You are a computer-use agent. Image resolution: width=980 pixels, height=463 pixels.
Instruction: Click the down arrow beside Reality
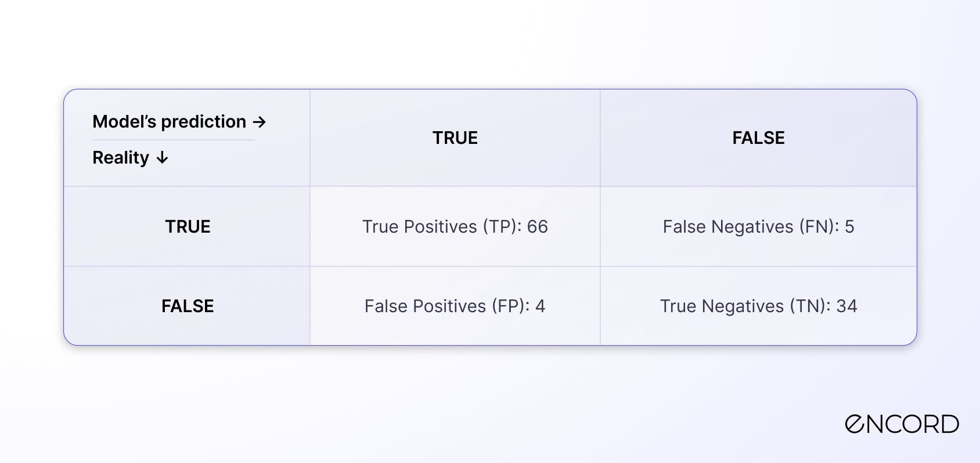point(163,158)
